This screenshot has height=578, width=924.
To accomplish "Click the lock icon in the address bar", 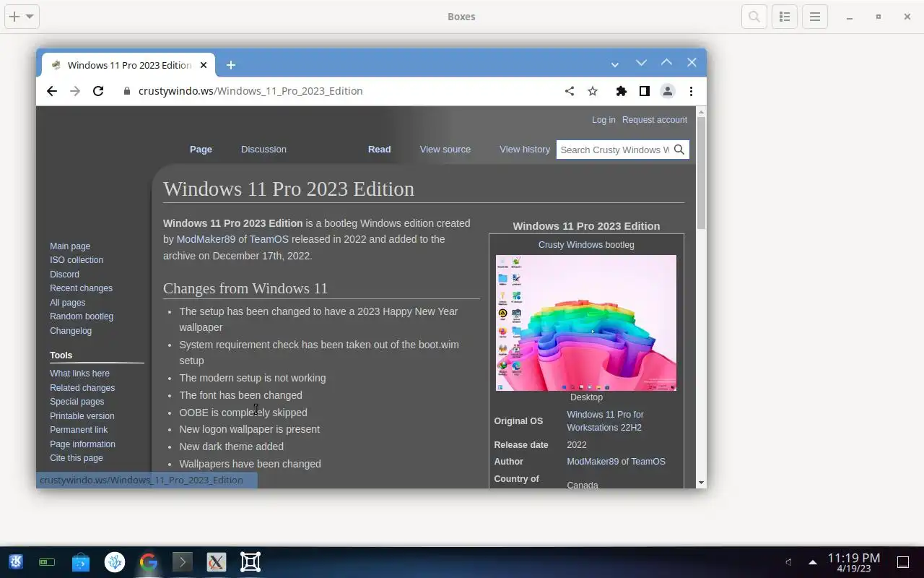I will (127, 91).
